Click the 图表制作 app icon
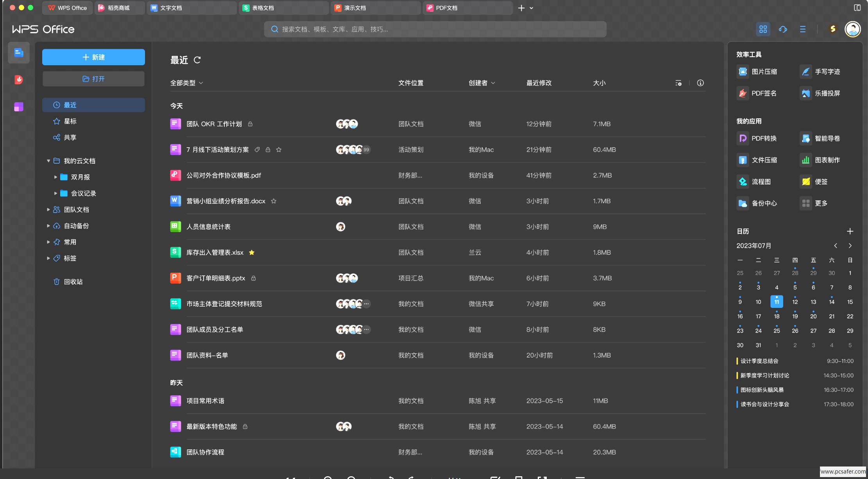Image resolution: width=868 pixels, height=479 pixels. (805, 160)
